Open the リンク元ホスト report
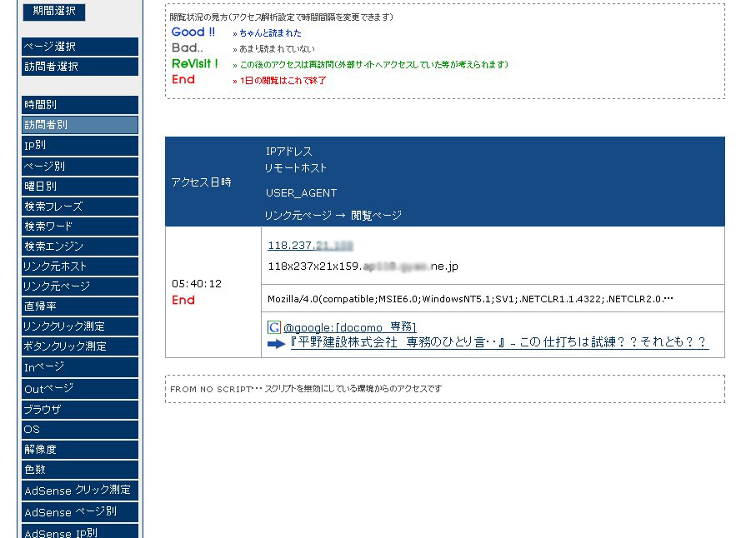756x538 pixels. tap(80, 267)
